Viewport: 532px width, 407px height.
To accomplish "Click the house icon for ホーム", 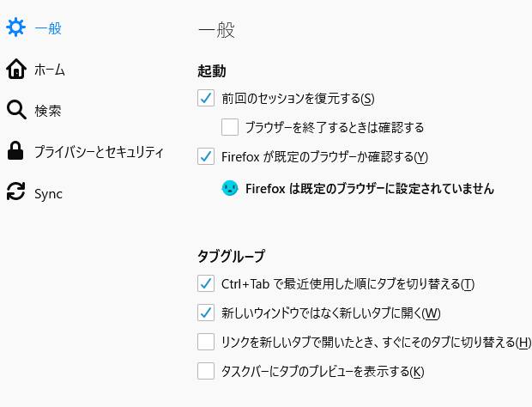I will [15, 69].
